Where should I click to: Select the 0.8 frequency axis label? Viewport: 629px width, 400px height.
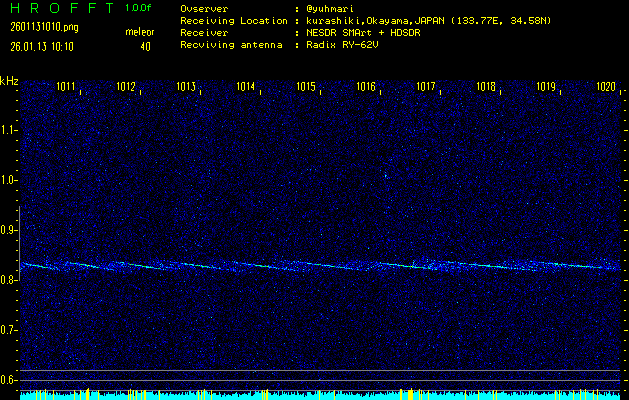pyautogui.click(x=9, y=280)
